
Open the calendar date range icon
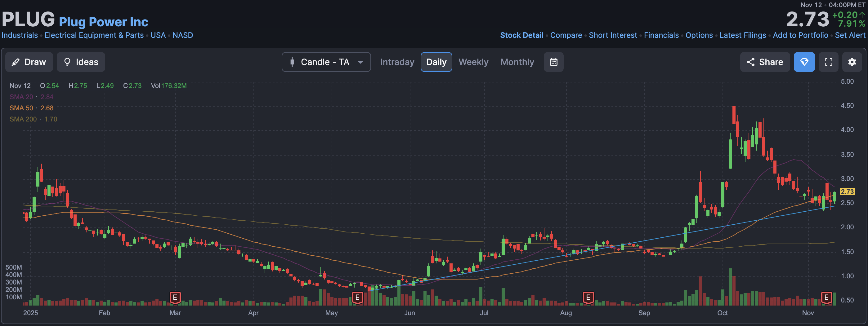pos(553,62)
